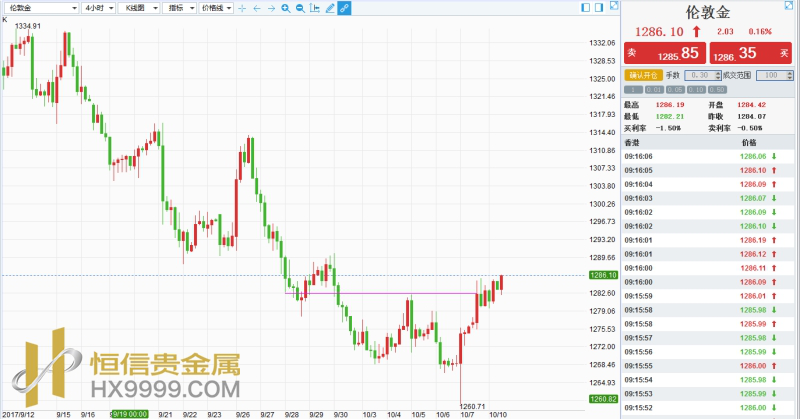
Task: Select the 0.10 lot size preset
Action: tap(696, 90)
